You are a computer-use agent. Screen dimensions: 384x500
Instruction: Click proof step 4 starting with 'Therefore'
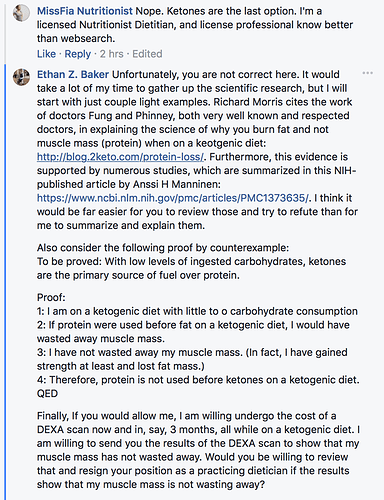click(198, 380)
